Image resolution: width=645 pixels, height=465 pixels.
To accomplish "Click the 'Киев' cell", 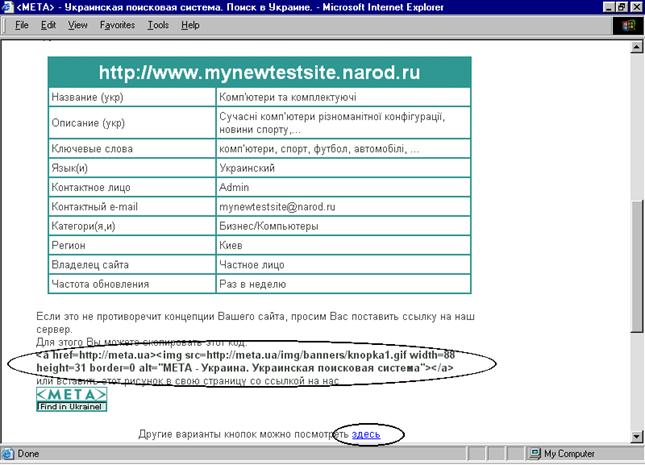I will click(x=343, y=245).
